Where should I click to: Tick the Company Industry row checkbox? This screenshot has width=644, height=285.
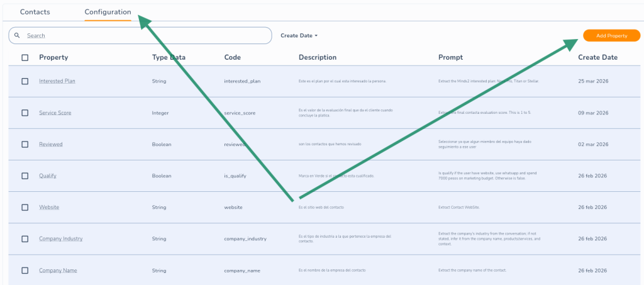(25, 238)
